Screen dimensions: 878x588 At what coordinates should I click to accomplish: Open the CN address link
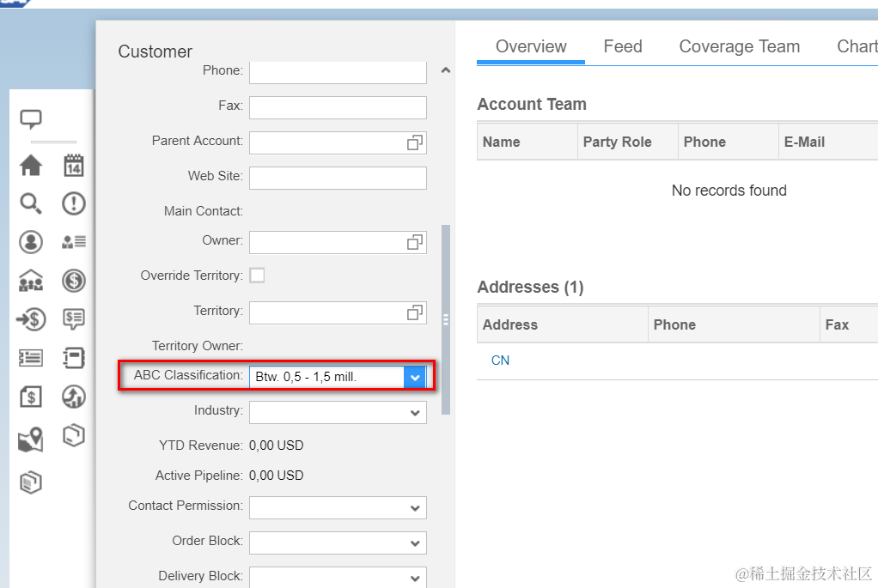click(x=500, y=361)
